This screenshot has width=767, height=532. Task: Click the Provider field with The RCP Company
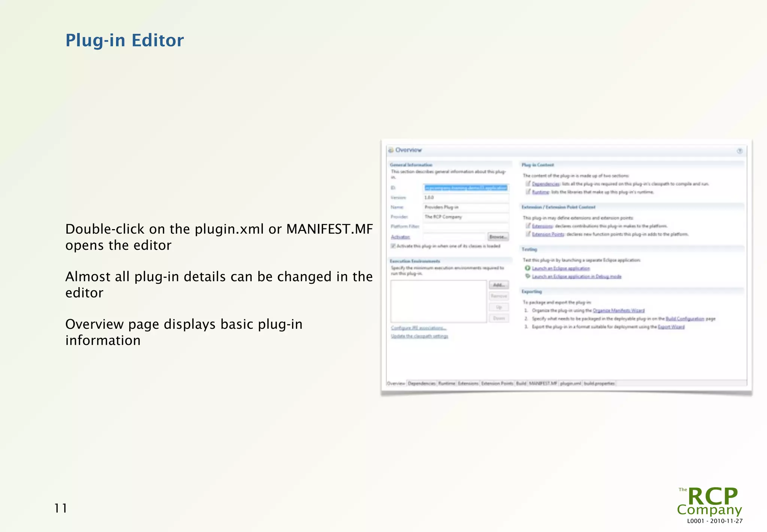point(466,217)
